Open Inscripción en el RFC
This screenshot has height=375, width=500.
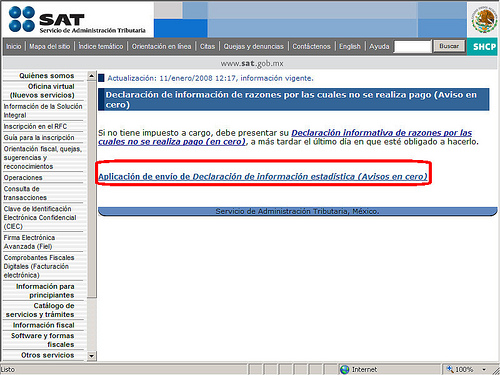(x=35, y=126)
